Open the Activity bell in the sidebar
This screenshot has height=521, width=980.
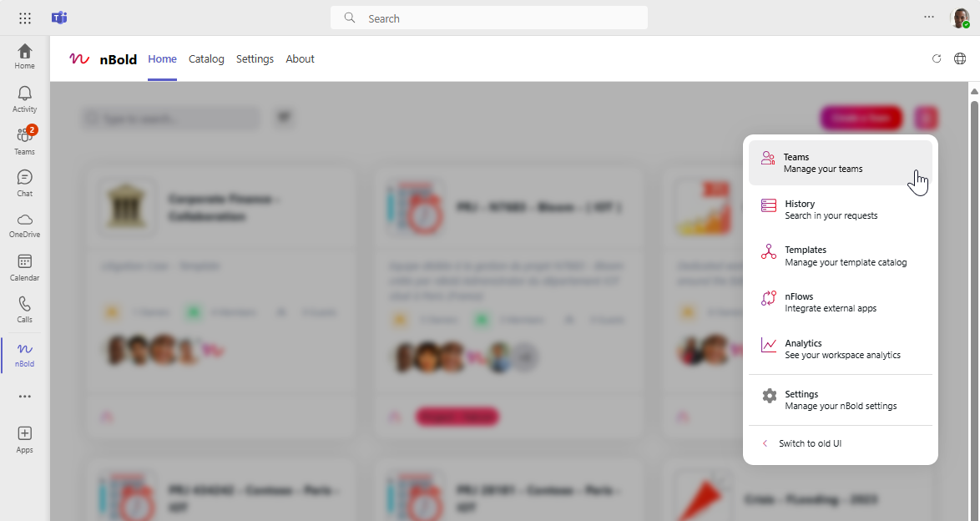click(x=24, y=99)
